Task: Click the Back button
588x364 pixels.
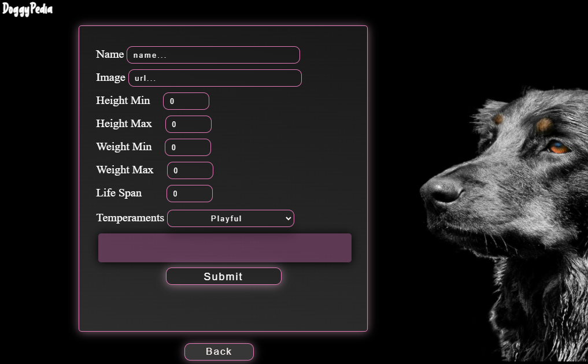Action: click(219, 352)
